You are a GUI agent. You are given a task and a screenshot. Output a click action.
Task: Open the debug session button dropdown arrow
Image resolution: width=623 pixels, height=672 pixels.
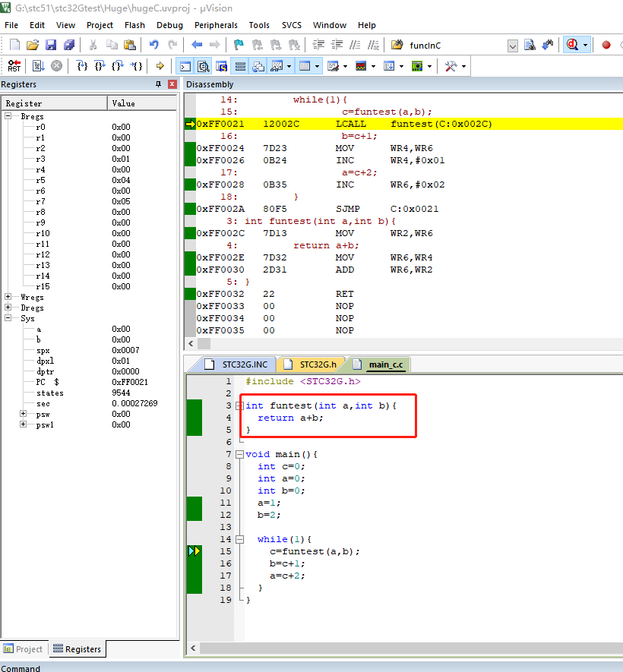coord(585,45)
